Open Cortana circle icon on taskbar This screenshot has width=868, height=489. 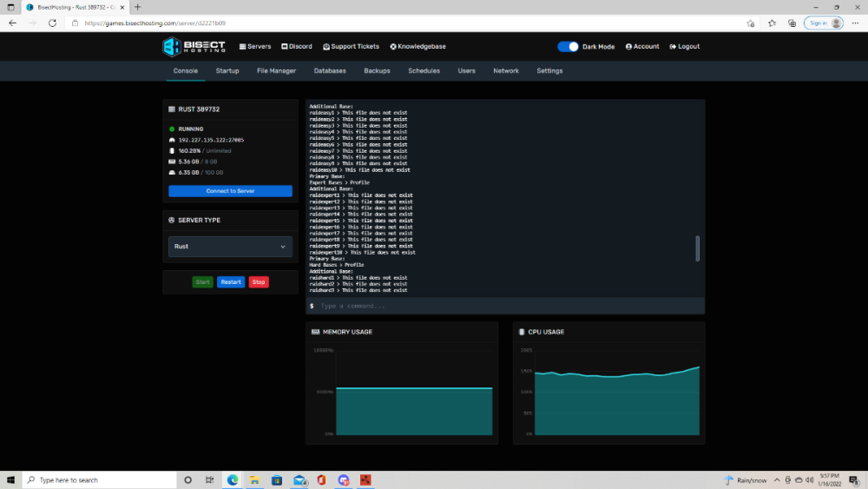(x=187, y=480)
